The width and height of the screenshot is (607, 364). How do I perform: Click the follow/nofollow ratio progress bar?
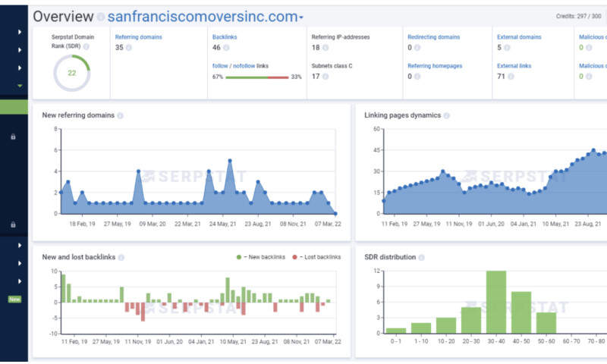pos(256,77)
